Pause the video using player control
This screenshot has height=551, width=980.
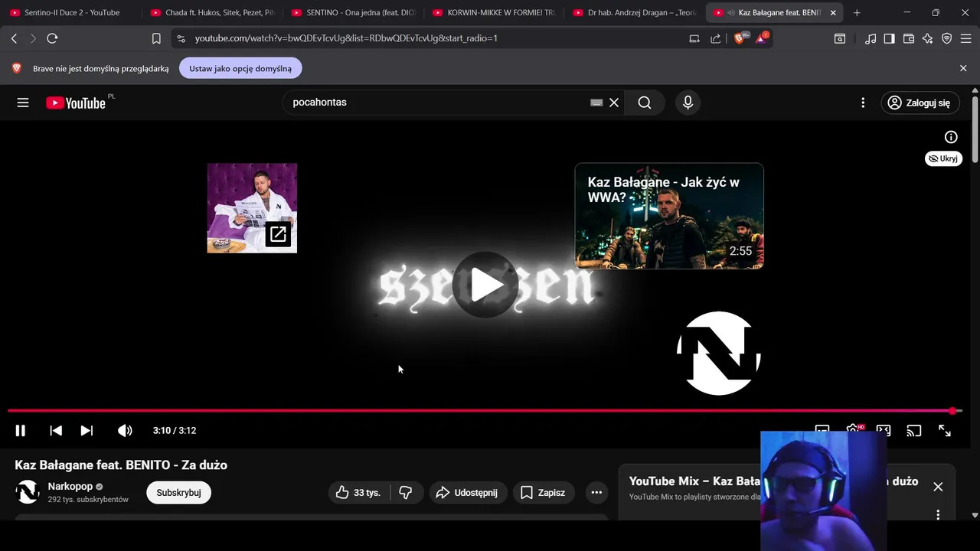(21, 431)
